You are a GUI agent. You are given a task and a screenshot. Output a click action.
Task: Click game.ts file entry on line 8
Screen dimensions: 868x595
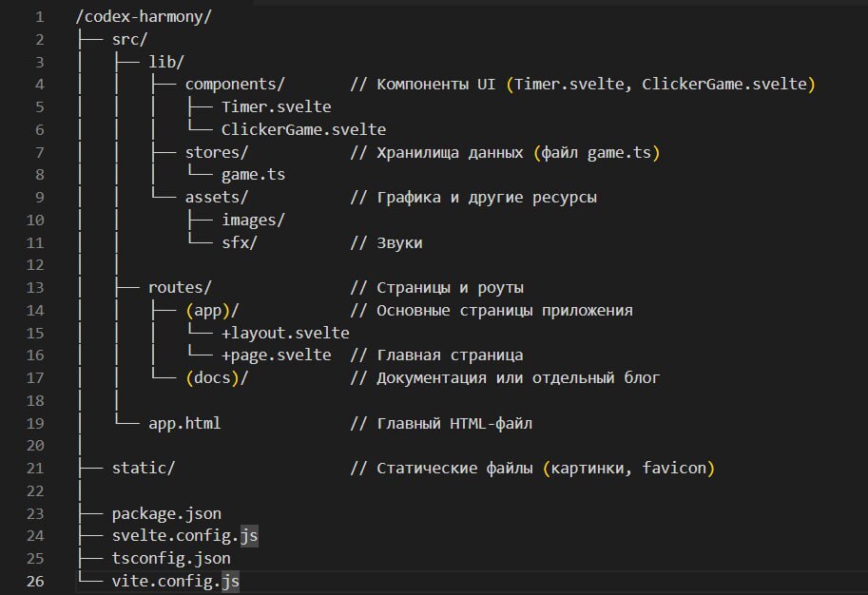coord(253,175)
